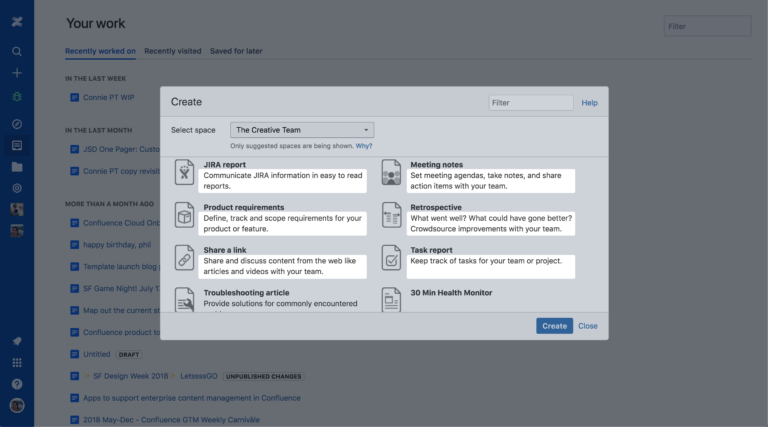Select the 30 Min Health Monitor icon
Screen dimensions: 768x427
391,299
